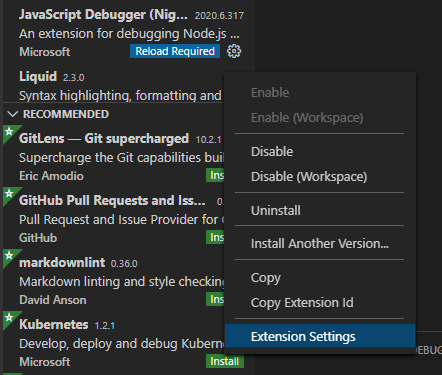This screenshot has height=375, width=442.
Task: Install GitHub Pull Requests extension
Action: 215,237
